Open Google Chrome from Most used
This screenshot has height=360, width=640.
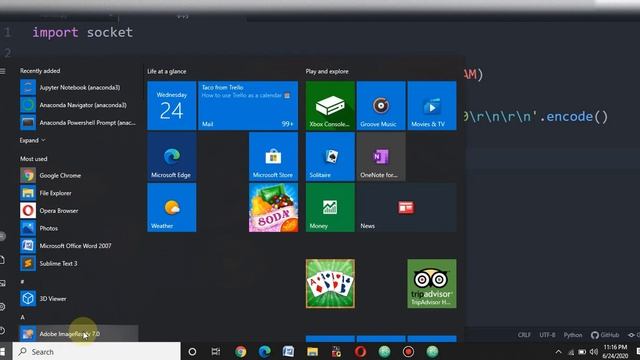[x=78, y=176]
